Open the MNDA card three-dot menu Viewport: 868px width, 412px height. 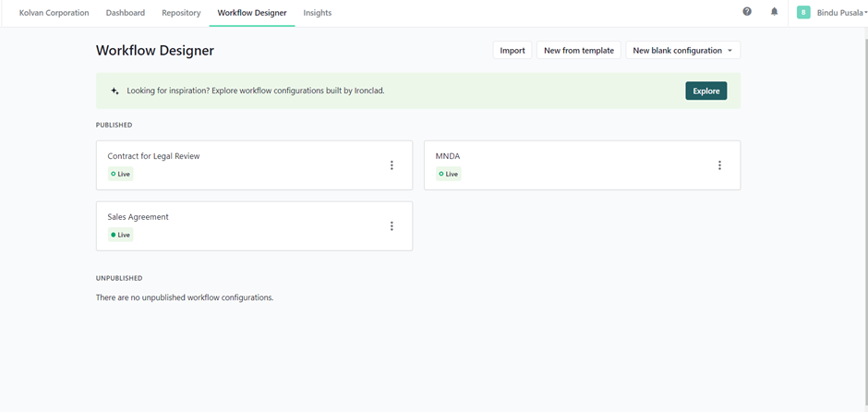click(719, 165)
